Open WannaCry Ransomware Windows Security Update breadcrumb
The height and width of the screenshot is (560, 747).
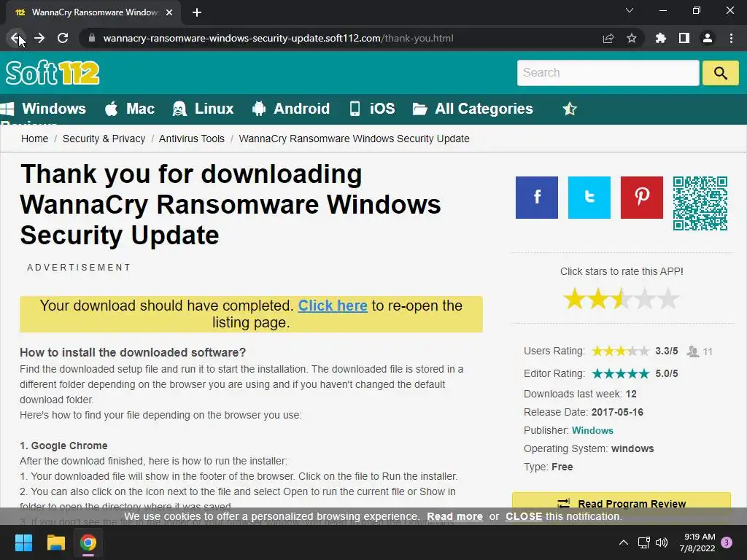(354, 139)
